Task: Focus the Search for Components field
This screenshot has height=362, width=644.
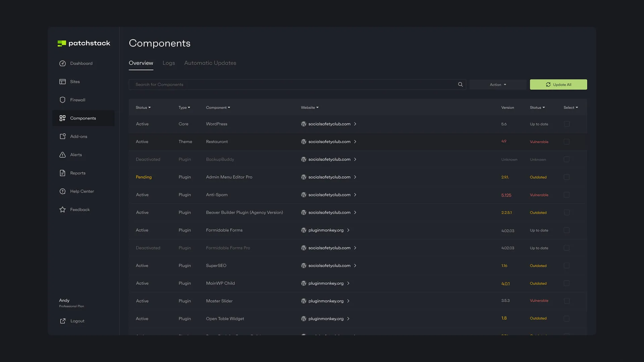Action: tap(297, 84)
